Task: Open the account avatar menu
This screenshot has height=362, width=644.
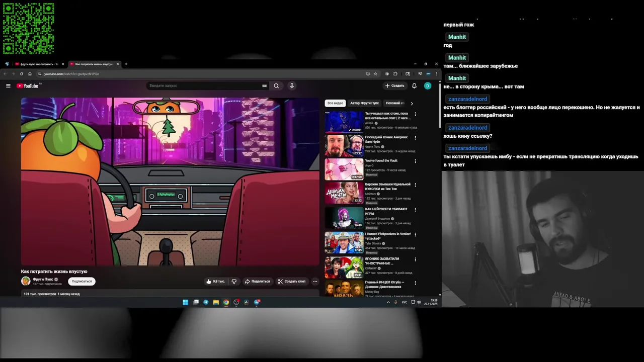Action: (428, 86)
